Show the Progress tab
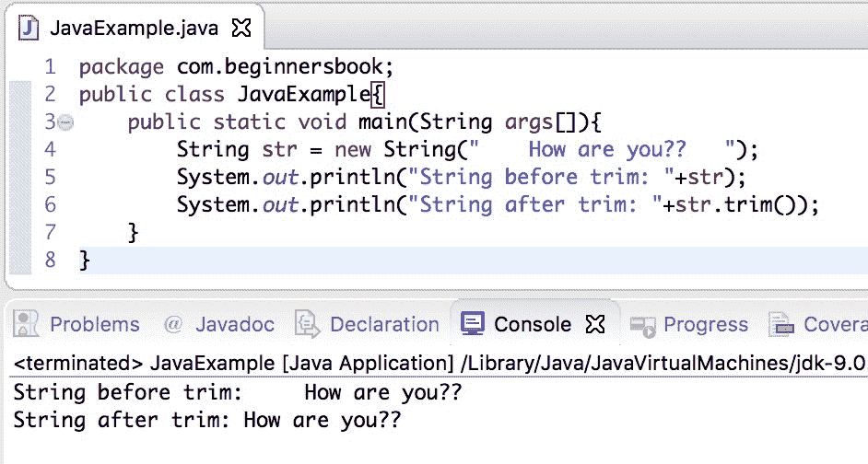 pos(705,324)
